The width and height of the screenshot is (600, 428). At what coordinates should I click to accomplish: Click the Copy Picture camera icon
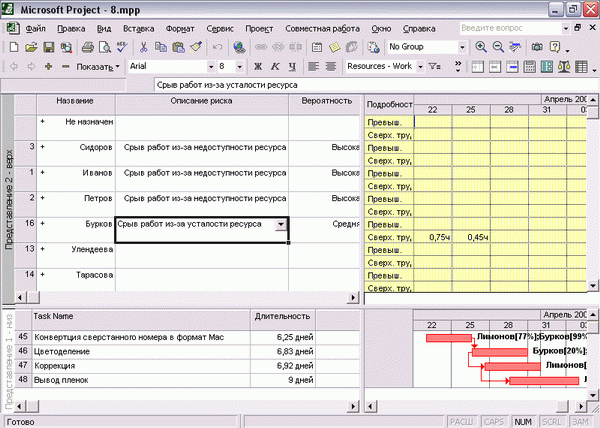[x=537, y=47]
